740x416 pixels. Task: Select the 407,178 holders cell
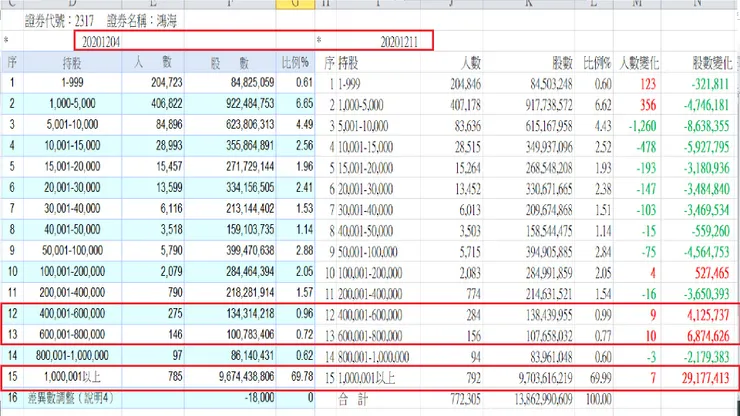tap(465, 105)
